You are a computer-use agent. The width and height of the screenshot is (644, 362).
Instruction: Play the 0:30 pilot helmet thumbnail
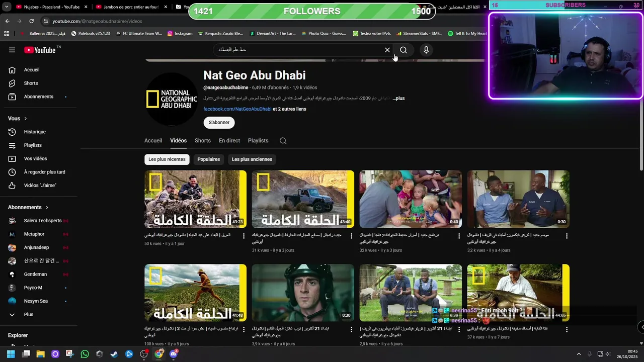pyautogui.click(x=303, y=293)
